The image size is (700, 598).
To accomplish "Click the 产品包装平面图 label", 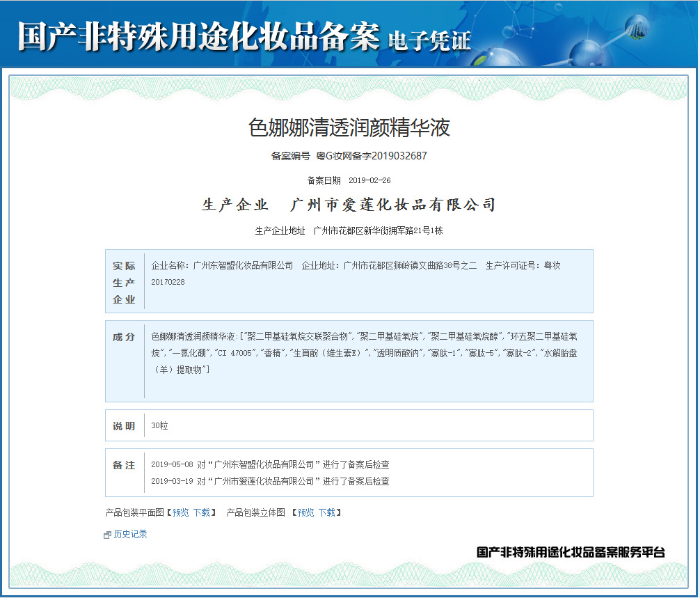I will pos(135,512).
